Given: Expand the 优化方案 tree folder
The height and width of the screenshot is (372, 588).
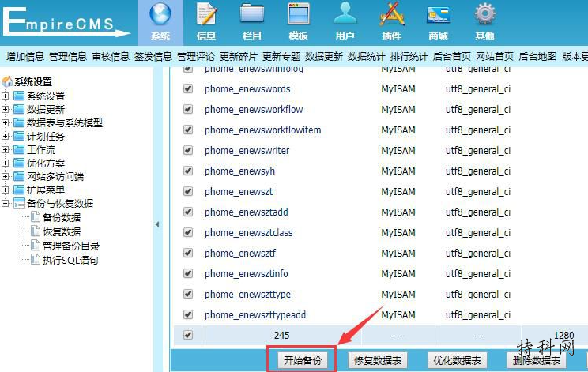Looking at the screenshot, I should pos(5,163).
